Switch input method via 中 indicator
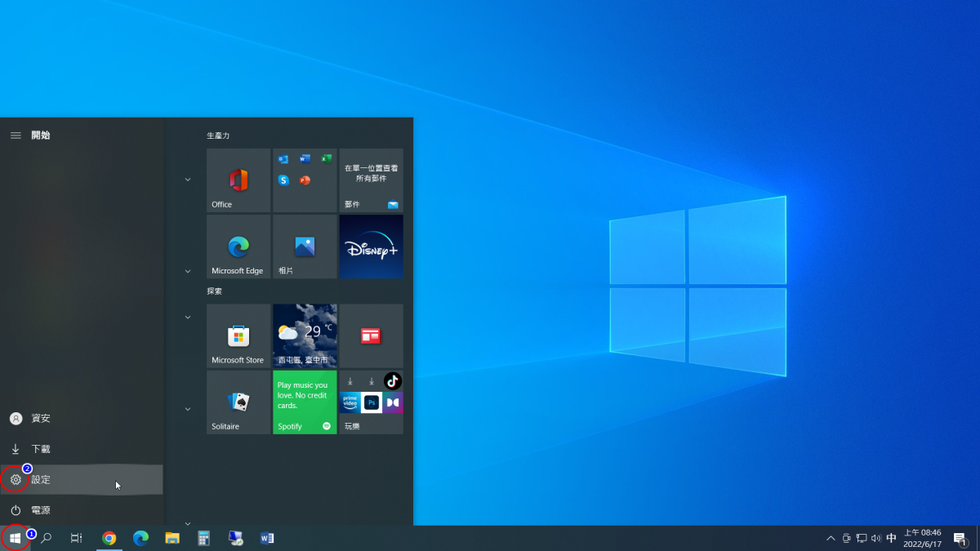The height and width of the screenshot is (551, 980). pos(892,539)
